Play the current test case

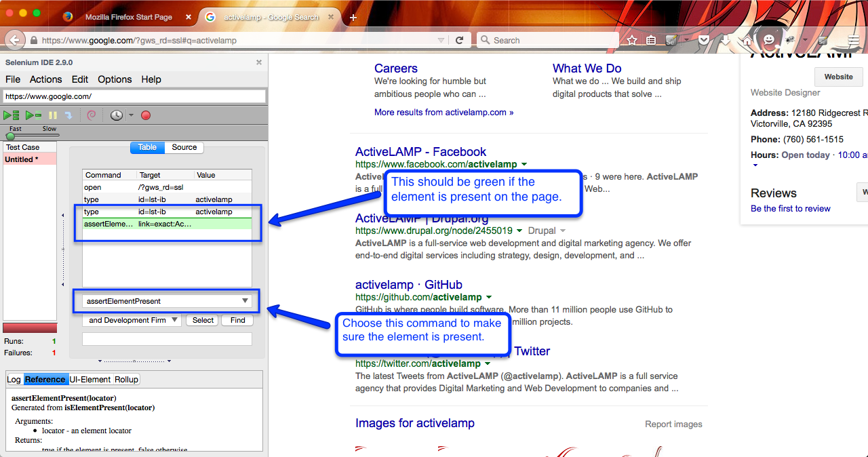[33, 115]
